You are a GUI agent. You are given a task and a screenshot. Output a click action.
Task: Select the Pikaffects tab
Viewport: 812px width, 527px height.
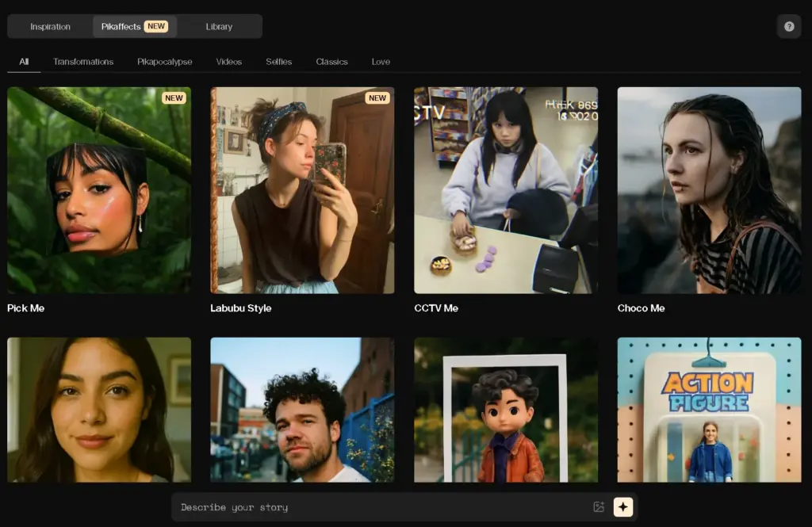coord(134,26)
